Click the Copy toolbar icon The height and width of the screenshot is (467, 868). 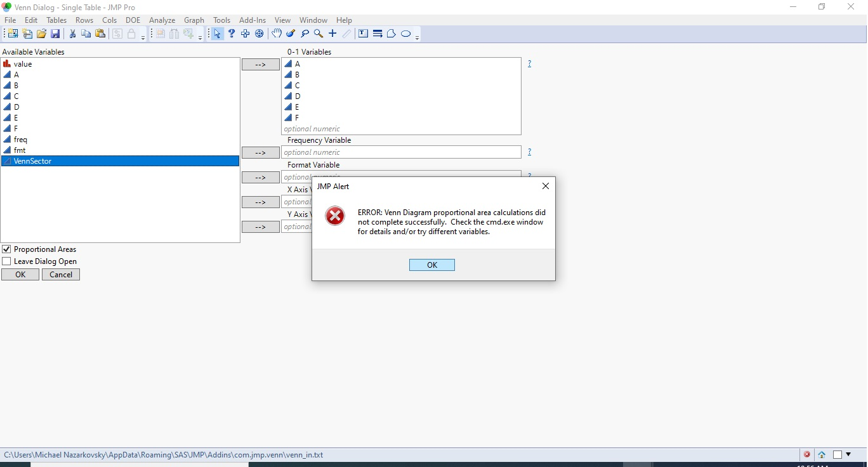pos(86,34)
